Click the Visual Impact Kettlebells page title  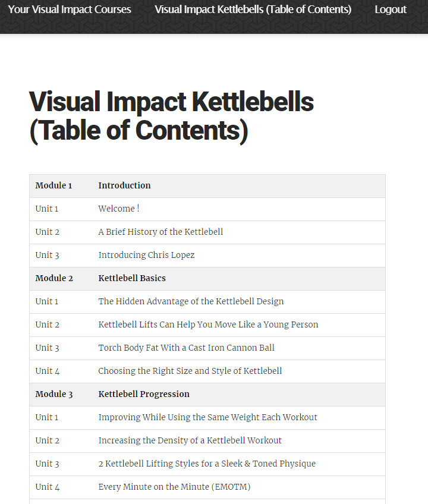[x=172, y=116]
